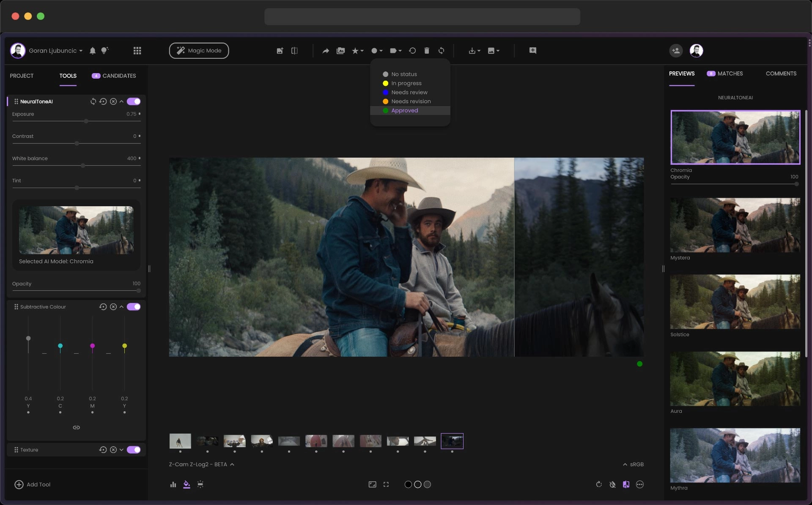Viewport: 812px width, 505px height.
Task: Toggle off the NeuralToneAI tool switch
Action: click(134, 101)
